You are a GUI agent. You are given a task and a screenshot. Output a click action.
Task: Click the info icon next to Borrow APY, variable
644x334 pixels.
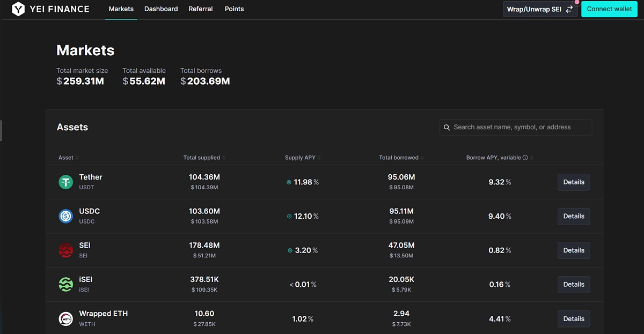(x=525, y=158)
